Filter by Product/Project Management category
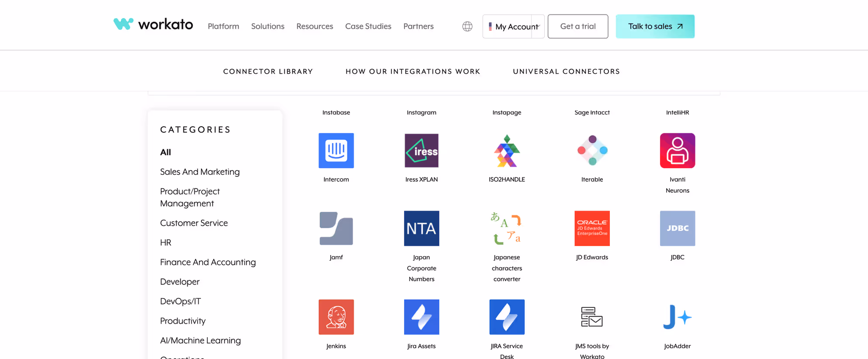 click(x=190, y=197)
